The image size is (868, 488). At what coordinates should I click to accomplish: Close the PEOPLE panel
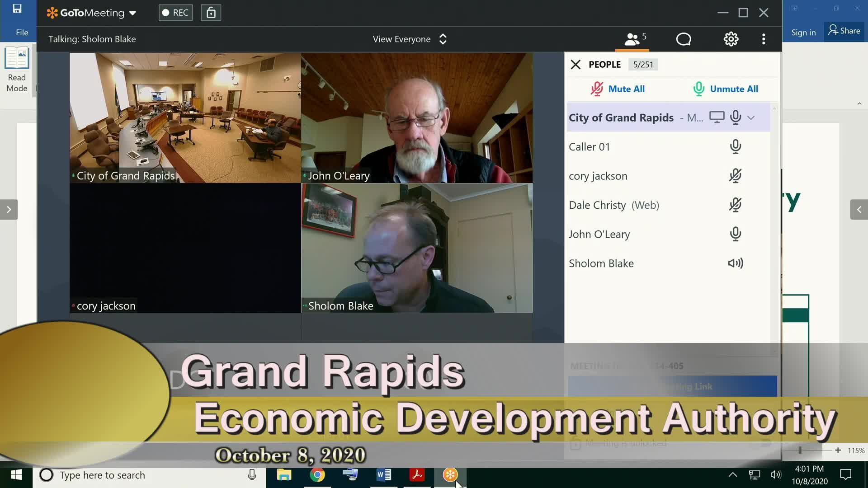(575, 65)
